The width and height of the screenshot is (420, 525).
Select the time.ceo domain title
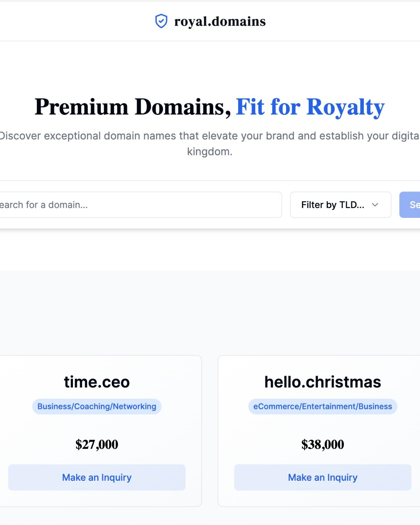97,382
